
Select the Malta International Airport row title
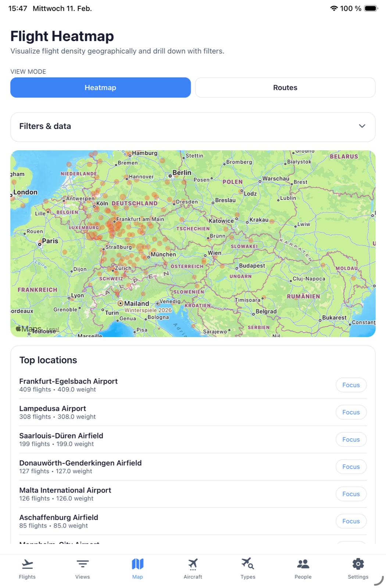[65, 490]
